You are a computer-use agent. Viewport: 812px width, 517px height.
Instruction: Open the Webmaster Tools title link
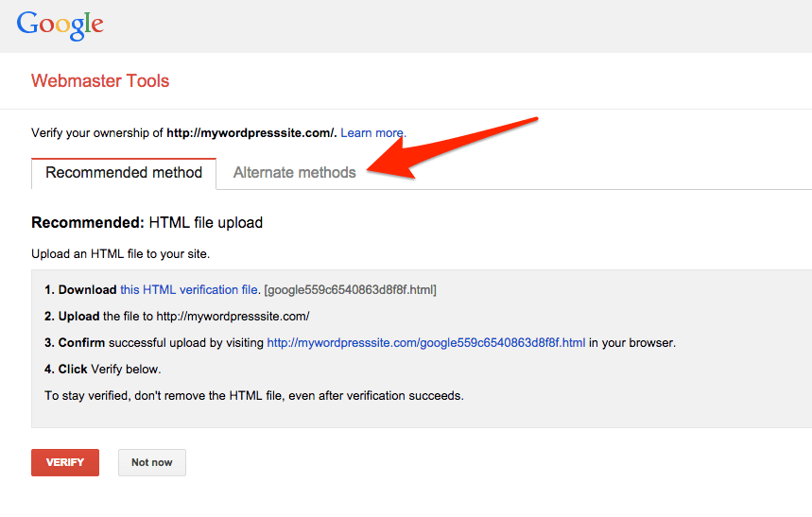[x=100, y=80]
